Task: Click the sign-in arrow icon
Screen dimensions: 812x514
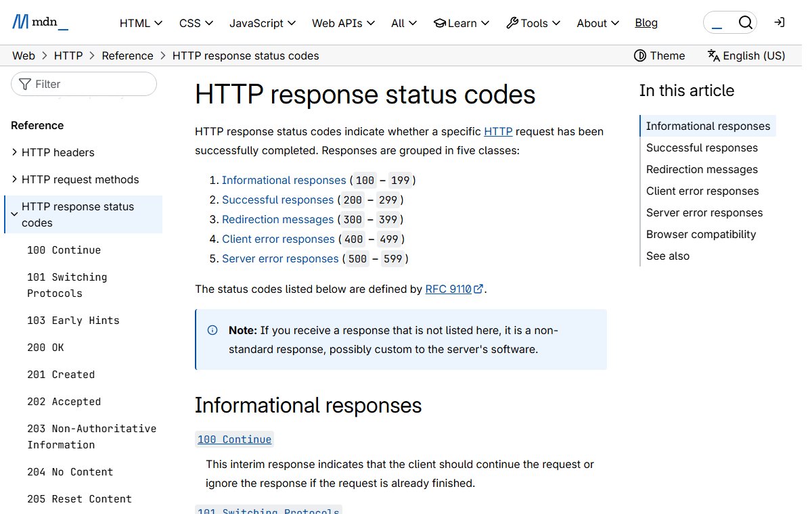Action: point(780,22)
